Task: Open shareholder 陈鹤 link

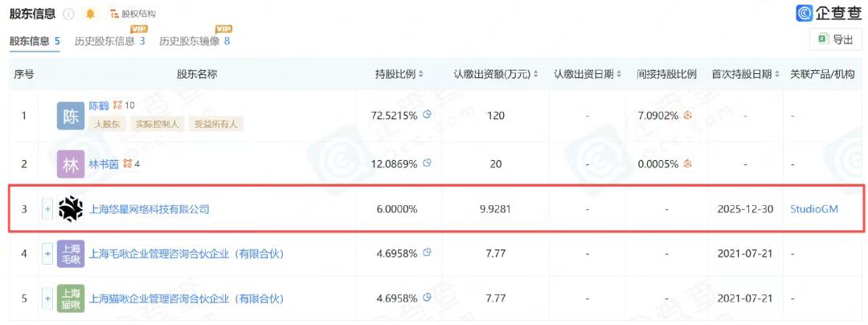Action: coord(99,105)
